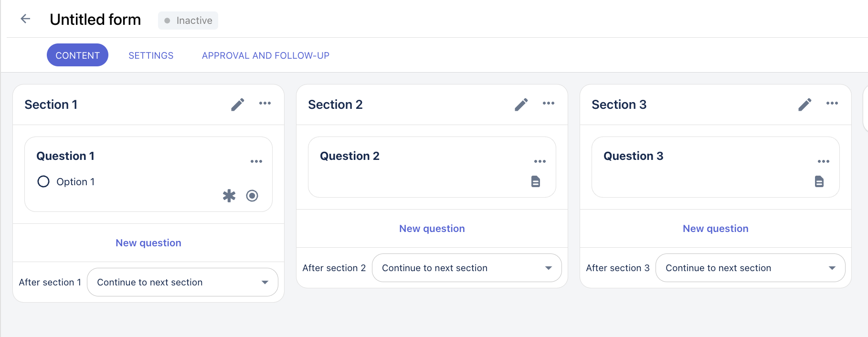868x337 pixels.
Task: Open the After section 2 dropdown
Action: click(x=466, y=268)
